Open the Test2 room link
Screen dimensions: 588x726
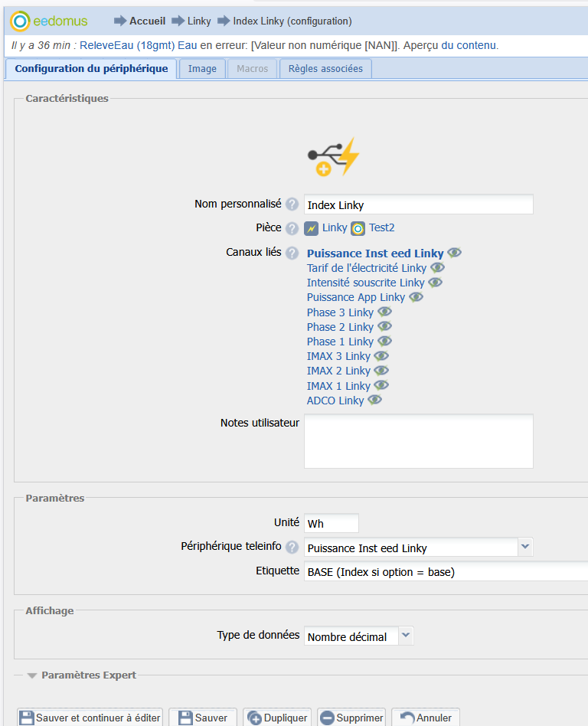pos(382,227)
